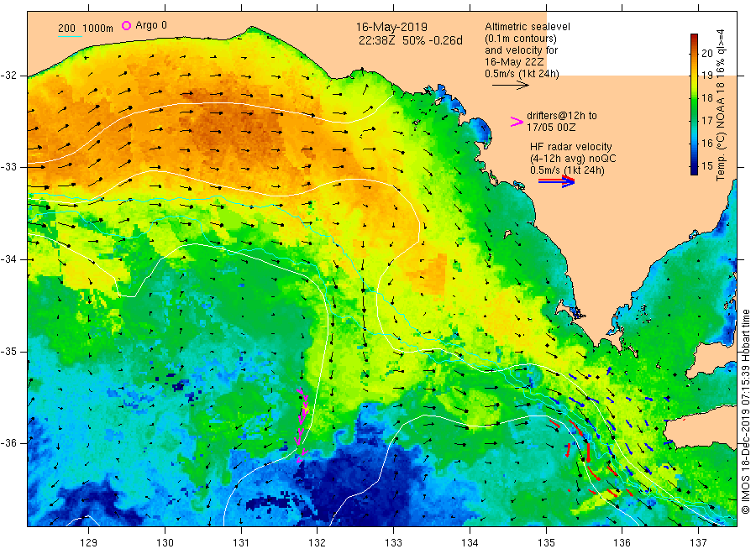Click the magenta drifter track near 132E

point(302,425)
